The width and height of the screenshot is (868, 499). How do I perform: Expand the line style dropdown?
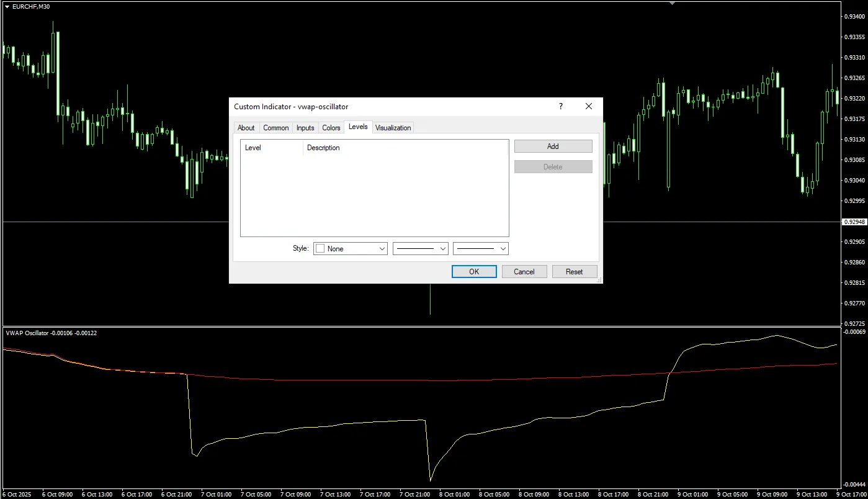click(444, 248)
